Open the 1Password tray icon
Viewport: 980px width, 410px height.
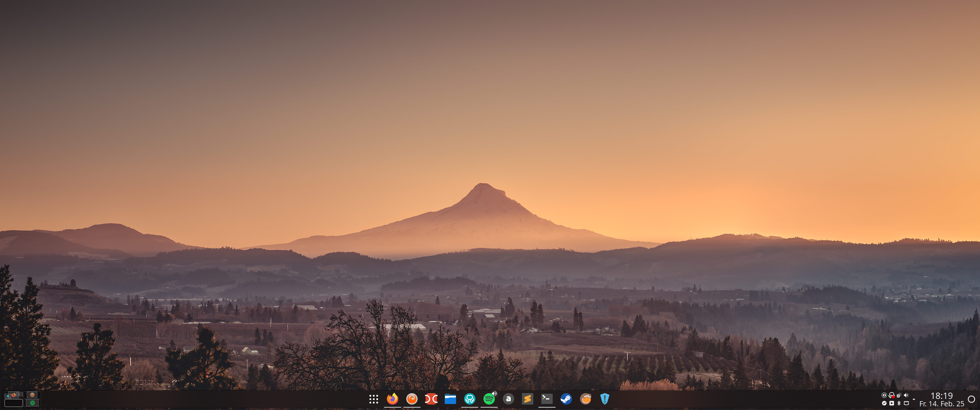pos(884,395)
